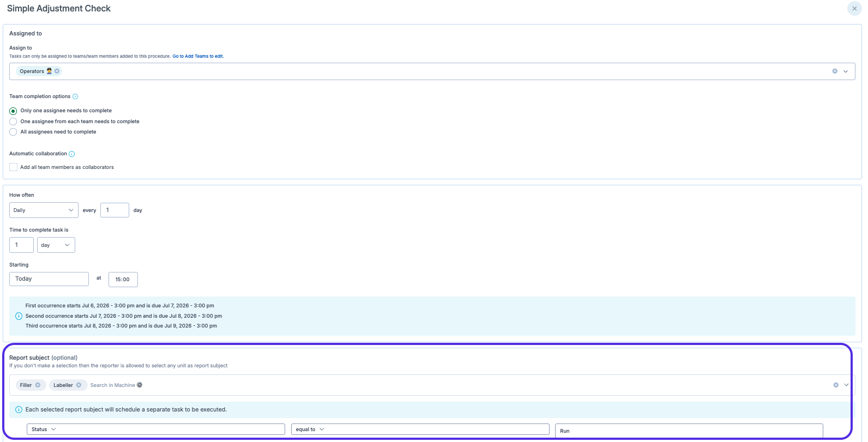Click the Simple Adjustment Check title

click(59, 9)
